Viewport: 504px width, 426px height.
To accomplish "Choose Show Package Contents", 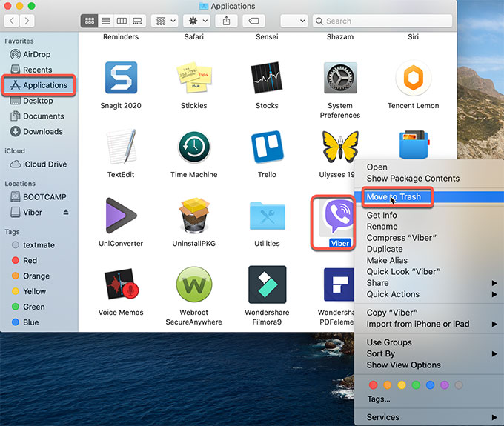I will 429,179.
